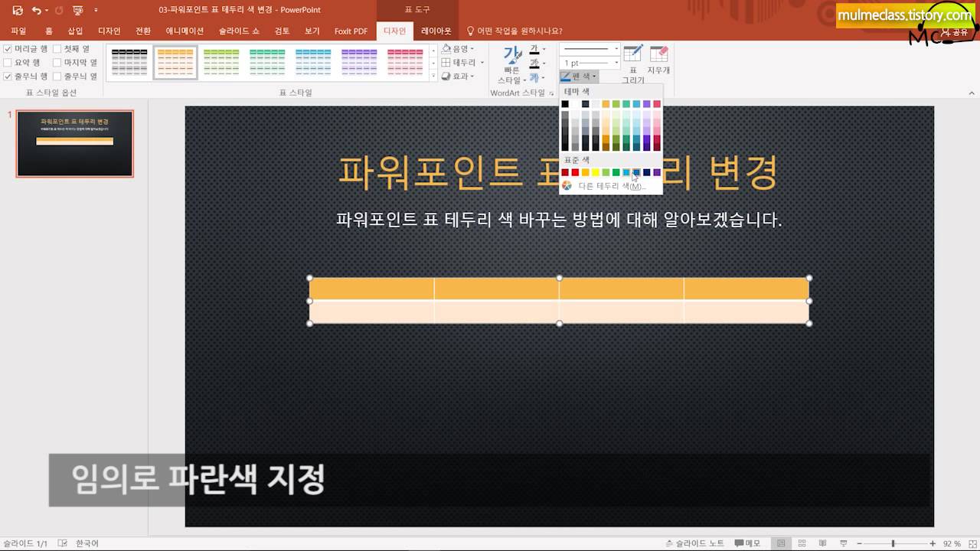Viewport: 980px width, 551px height.
Task: Apply the blue table style thumbnail
Action: (313, 62)
